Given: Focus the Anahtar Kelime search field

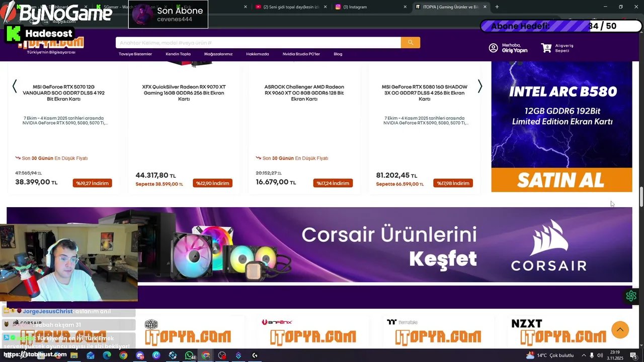Looking at the screenshot, I should point(258,43).
